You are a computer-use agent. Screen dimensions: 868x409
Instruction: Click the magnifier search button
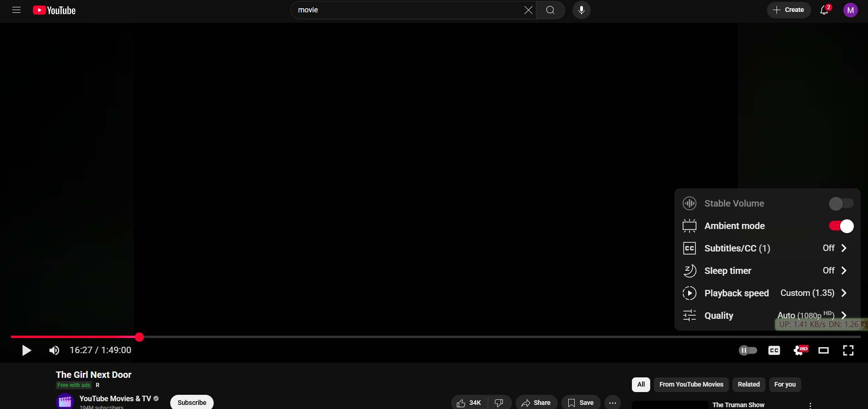[550, 10]
